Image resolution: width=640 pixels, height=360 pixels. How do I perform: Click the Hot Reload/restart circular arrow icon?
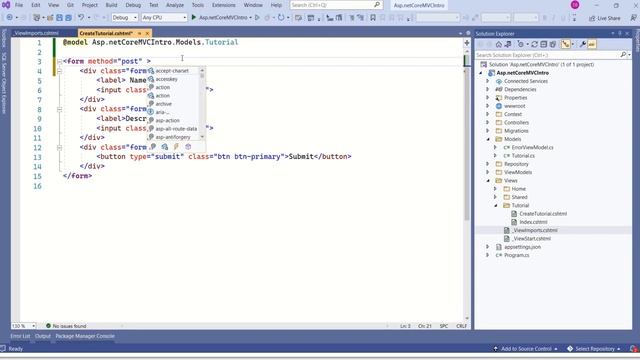tap(281, 18)
